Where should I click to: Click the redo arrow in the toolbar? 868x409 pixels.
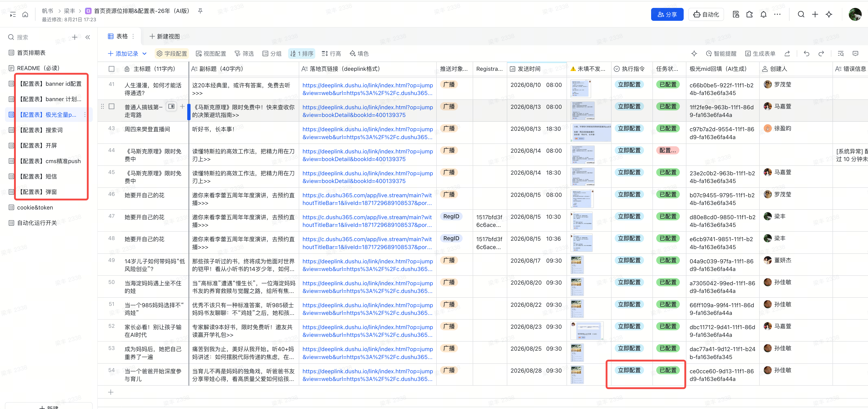[821, 54]
